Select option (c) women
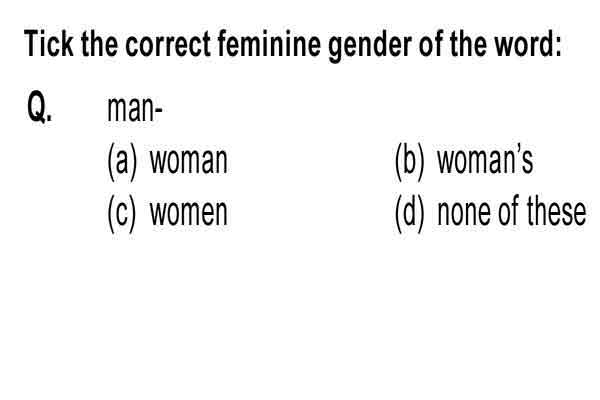This screenshot has height=400, width=600. point(168,213)
